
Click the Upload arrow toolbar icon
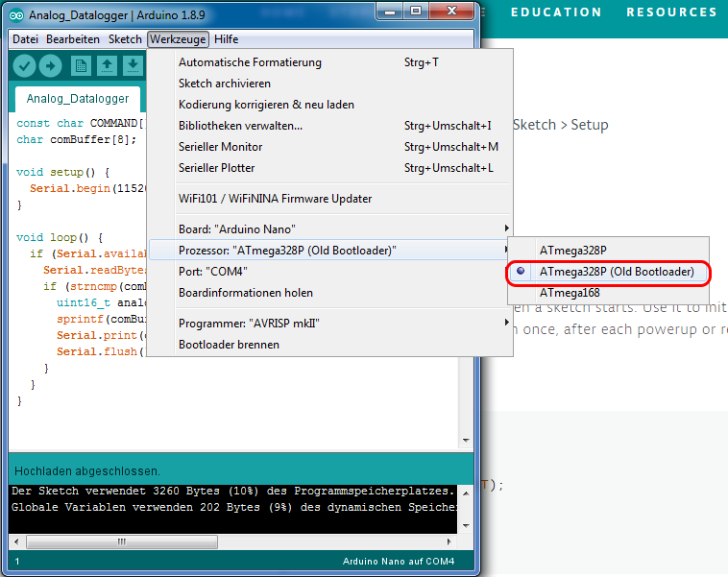click(x=50, y=65)
